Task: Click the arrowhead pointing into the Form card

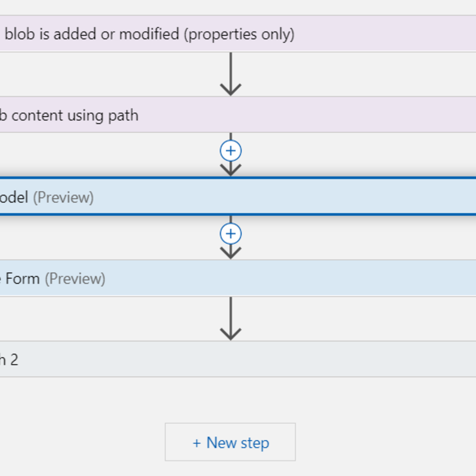Action: (x=230, y=253)
